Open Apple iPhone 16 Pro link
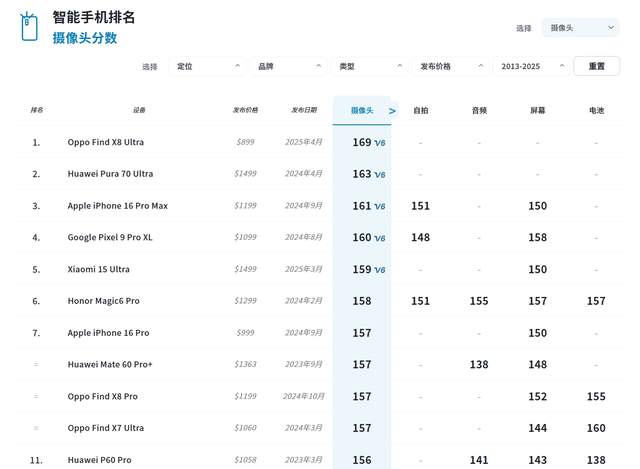The image size is (640, 469). pos(108,333)
